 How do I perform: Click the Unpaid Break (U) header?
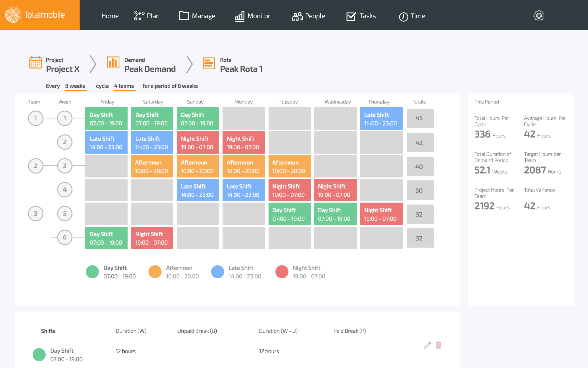click(197, 331)
